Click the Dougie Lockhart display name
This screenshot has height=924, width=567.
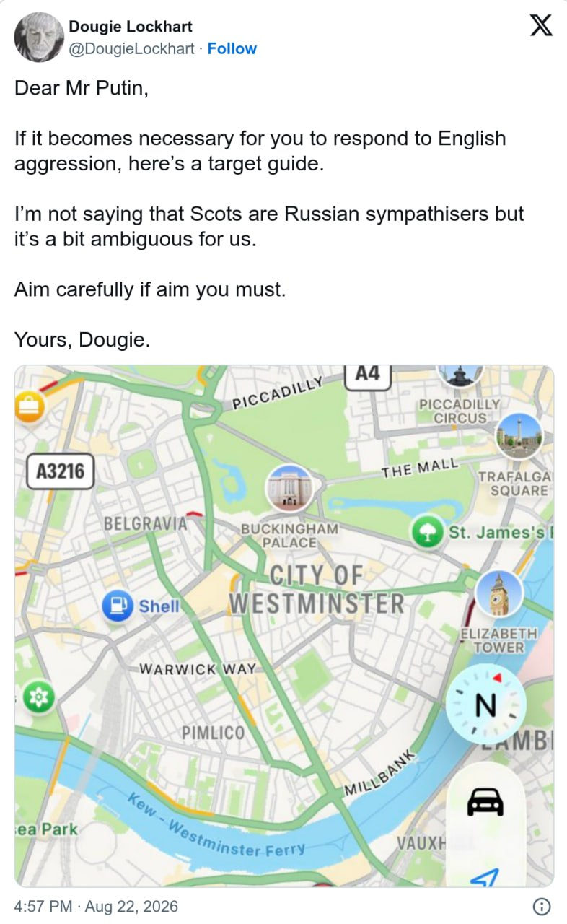[x=131, y=27]
